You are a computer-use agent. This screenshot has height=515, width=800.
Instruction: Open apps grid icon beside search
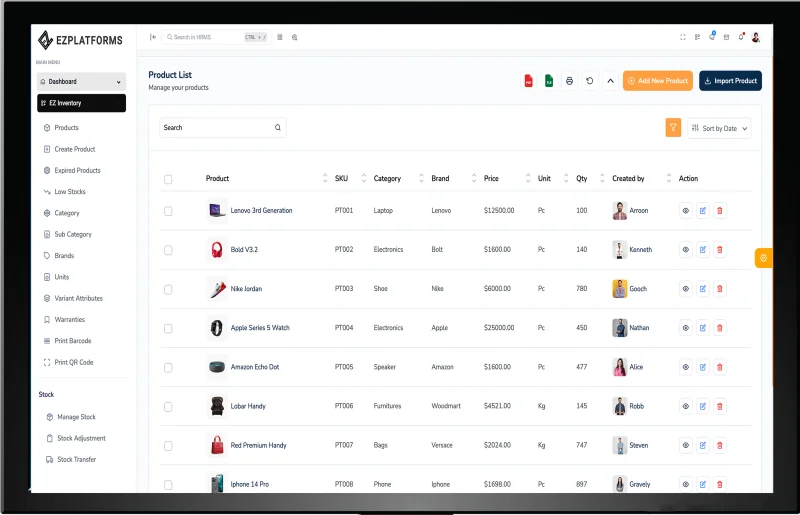280,37
